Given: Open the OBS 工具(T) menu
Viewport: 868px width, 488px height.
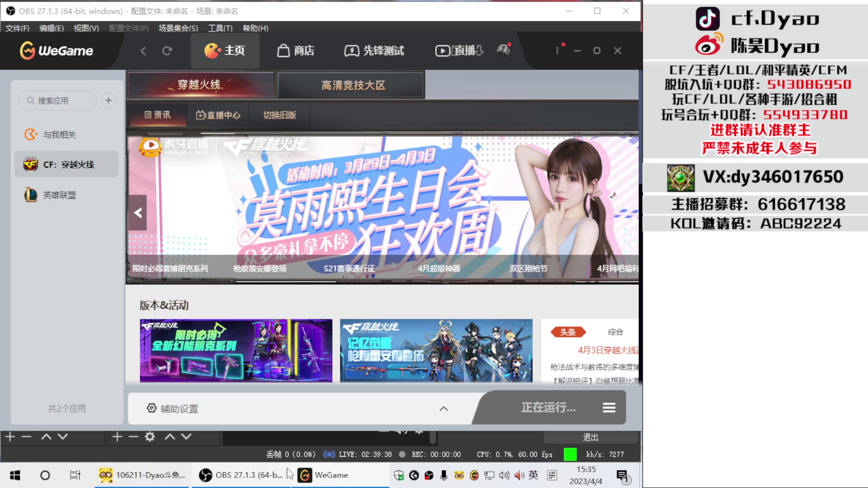Looking at the screenshot, I should (220, 28).
